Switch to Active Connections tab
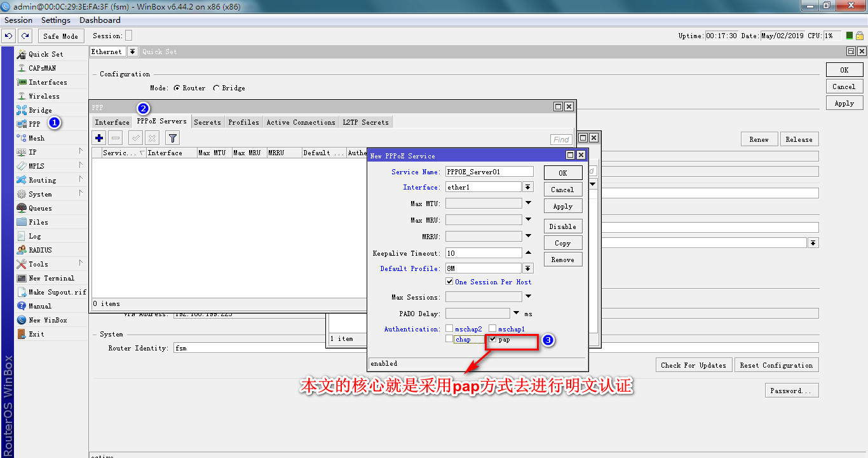This screenshot has width=868, height=458. click(301, 122)
